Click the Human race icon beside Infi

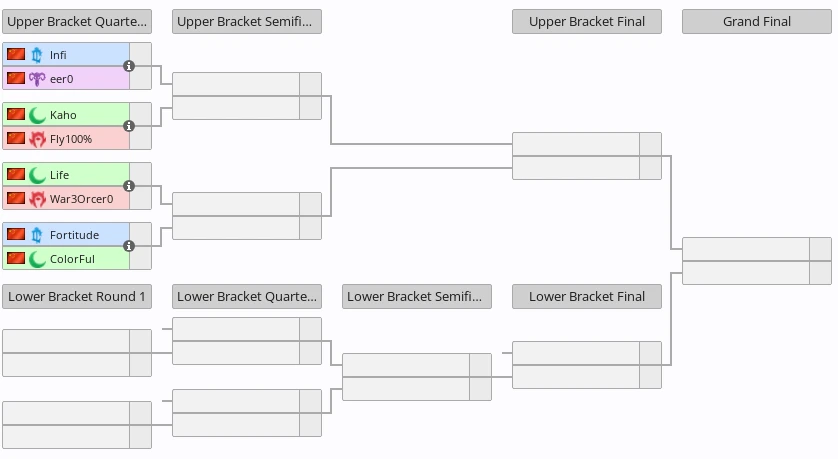tap(37, 54)
